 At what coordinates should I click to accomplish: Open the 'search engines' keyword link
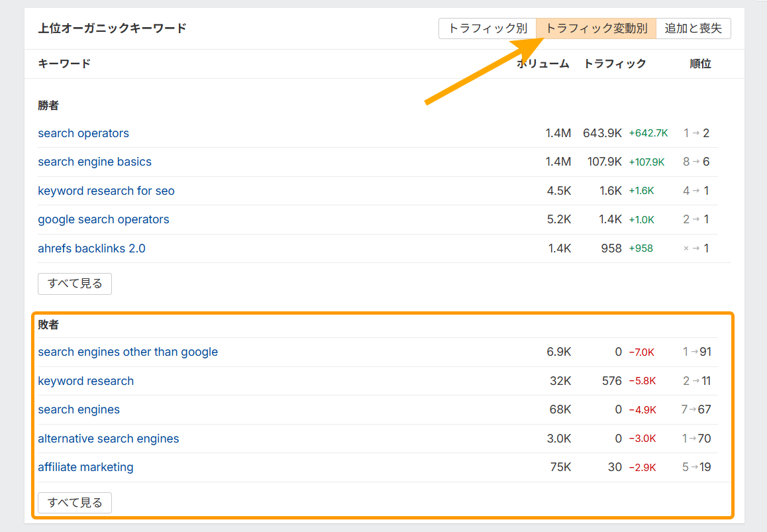(x=79, y=409)
